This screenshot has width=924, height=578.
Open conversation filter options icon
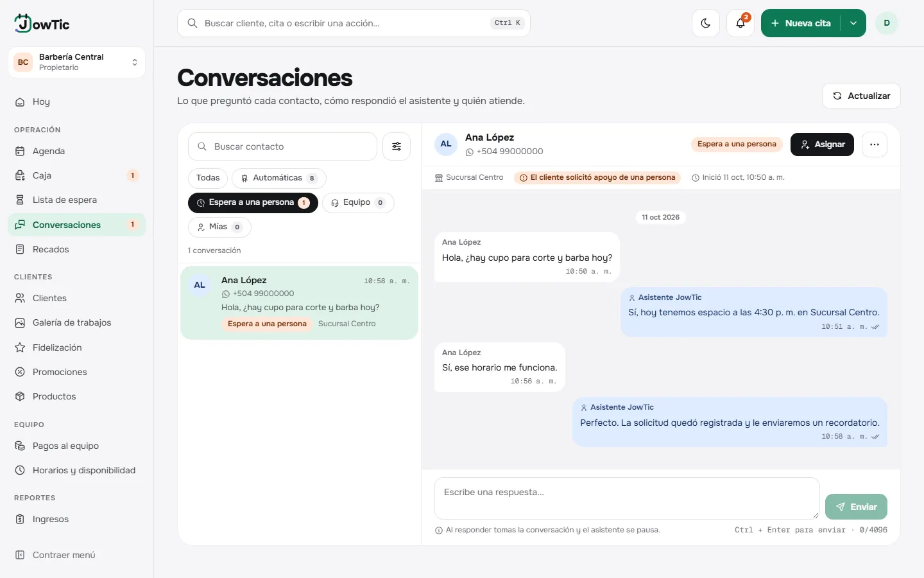(x=397, y=146)
